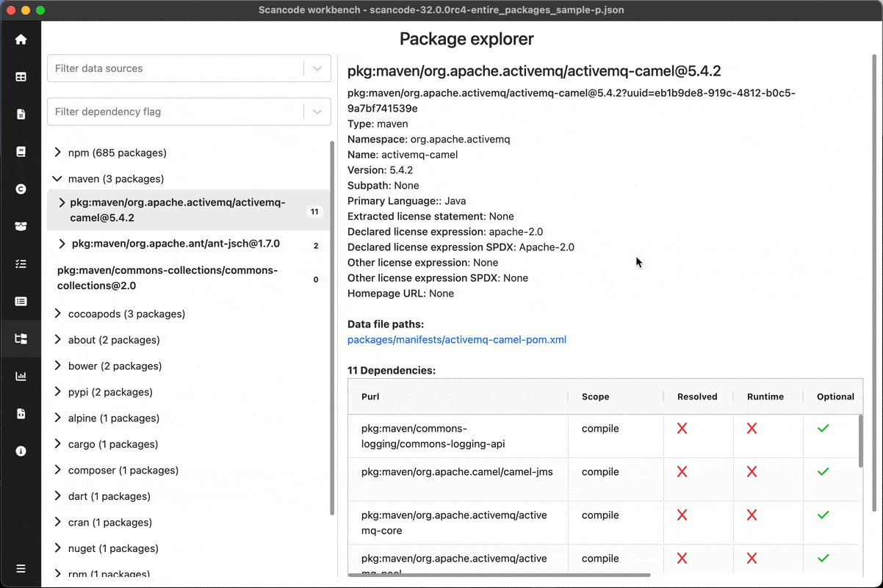
Task: Open the Copyright explorer icon
Action: (21, 189)
